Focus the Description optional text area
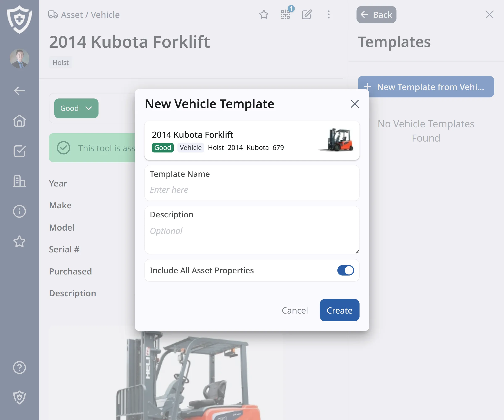504x420 pixels. (252, 230)
